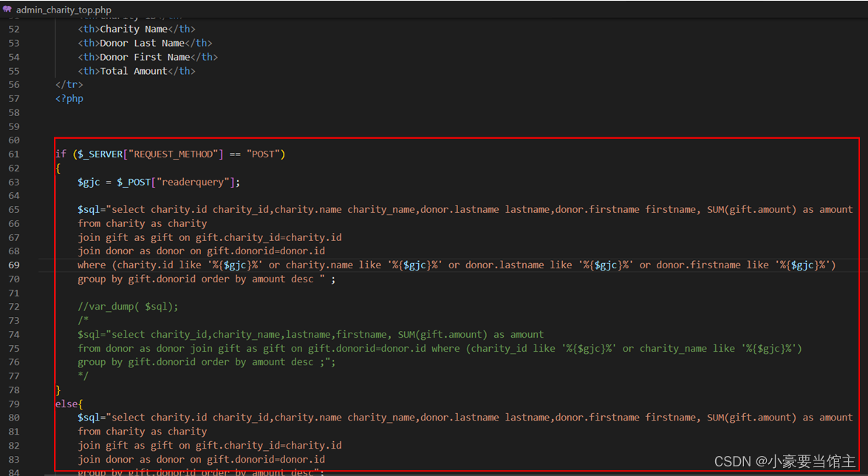The height and width of the screenshot is (476, 868).
Task: Click the opening php tag on line 57
Action: point(69,98)
